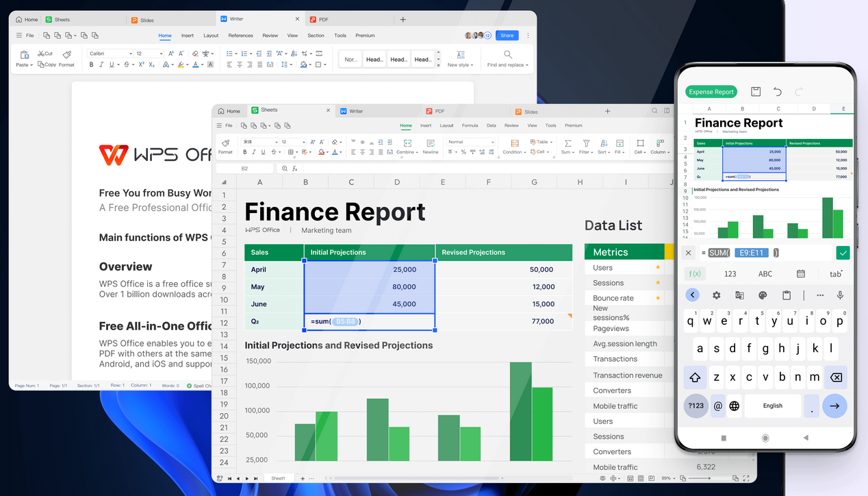Tap Expense Report button on phone

pos(711,92)
